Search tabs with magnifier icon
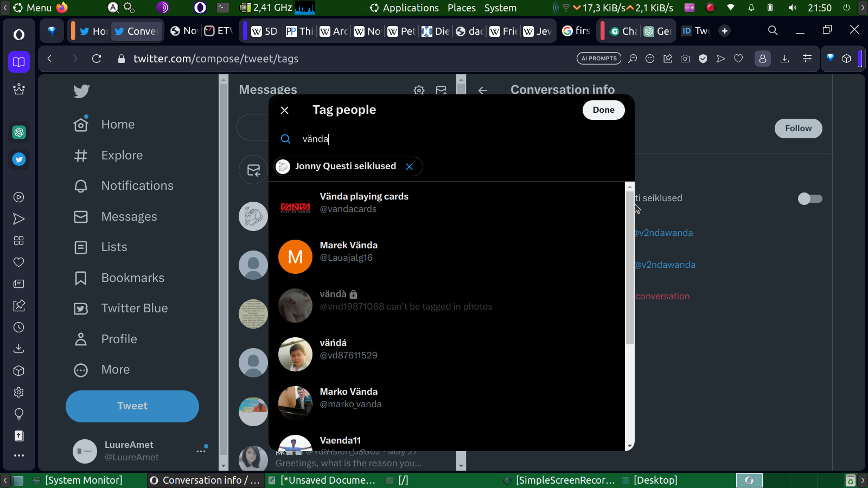The image size is (868, 488). click(x=773, y=30)
